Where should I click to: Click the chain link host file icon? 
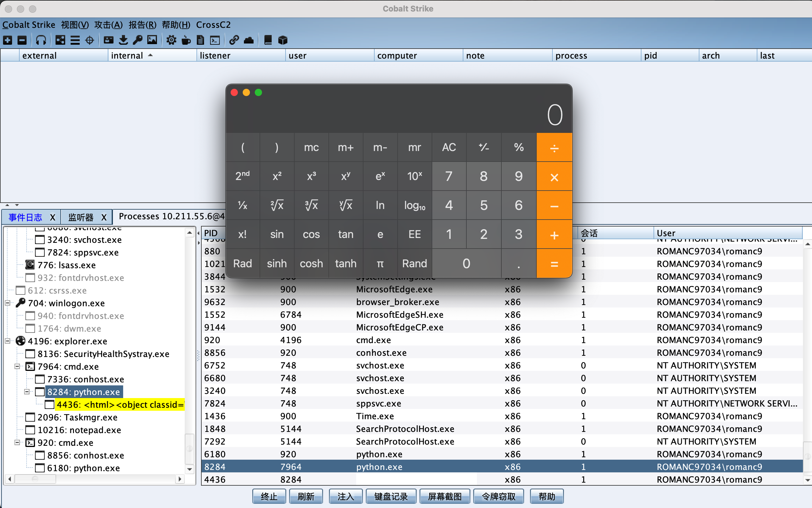coord(234,40)
